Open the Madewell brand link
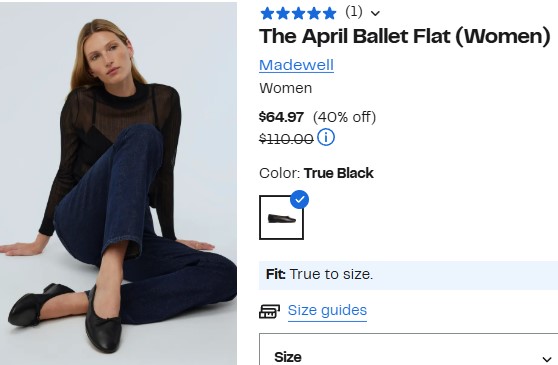Image resolution: width=558 pixels, height=365 pixels. [296, 65]
